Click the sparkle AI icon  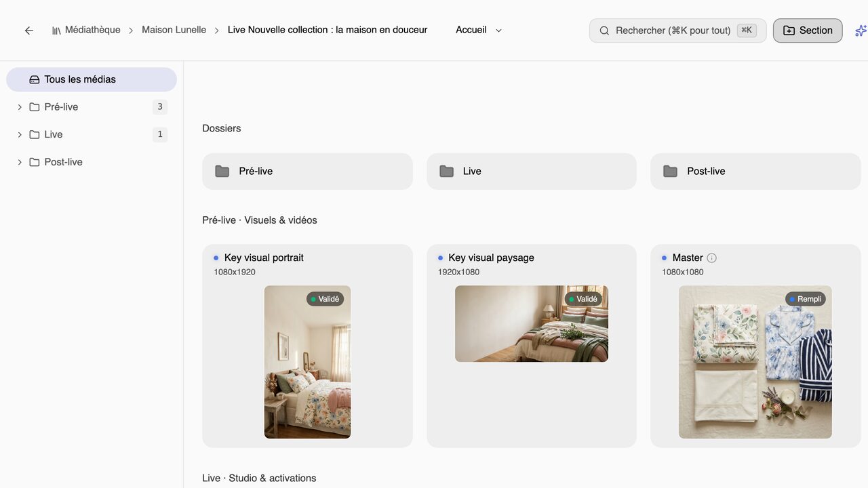click(861, 30)
